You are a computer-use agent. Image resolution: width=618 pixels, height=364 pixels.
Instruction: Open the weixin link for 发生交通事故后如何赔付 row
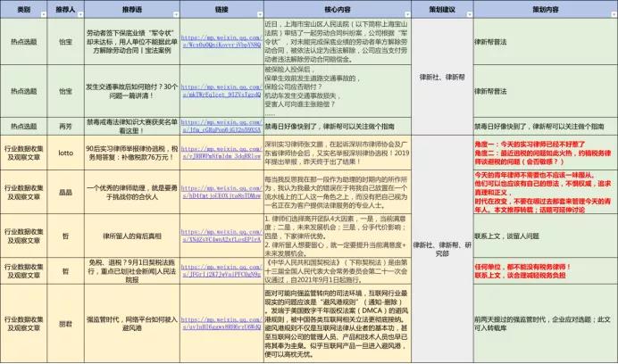tap(221, 91)
